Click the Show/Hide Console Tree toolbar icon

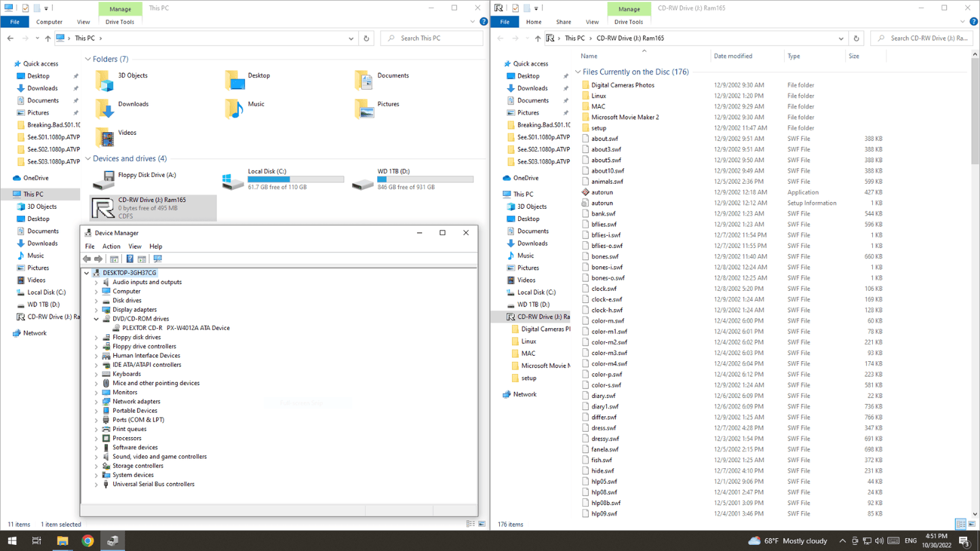114,259
